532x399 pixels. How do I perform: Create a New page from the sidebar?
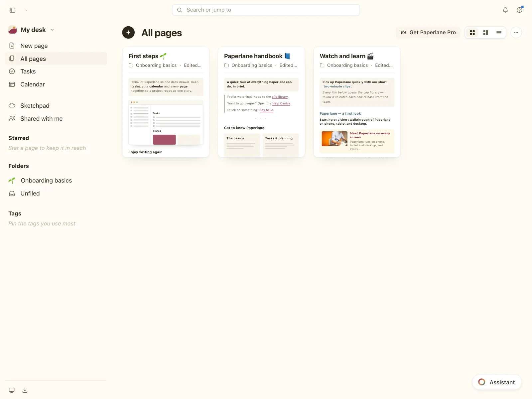point(56,46)
